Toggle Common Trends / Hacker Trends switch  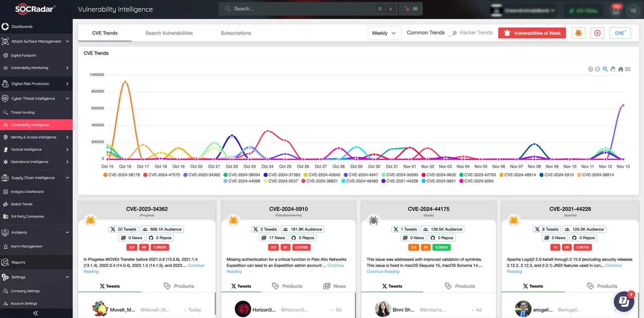click(x=452, y=33)
